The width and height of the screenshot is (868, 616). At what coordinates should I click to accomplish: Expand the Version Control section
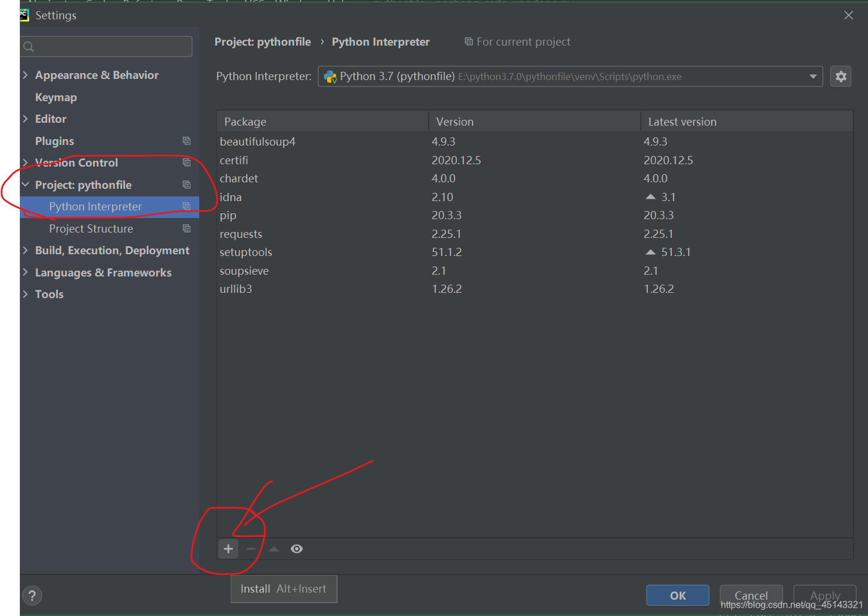(x=25, y=162)
